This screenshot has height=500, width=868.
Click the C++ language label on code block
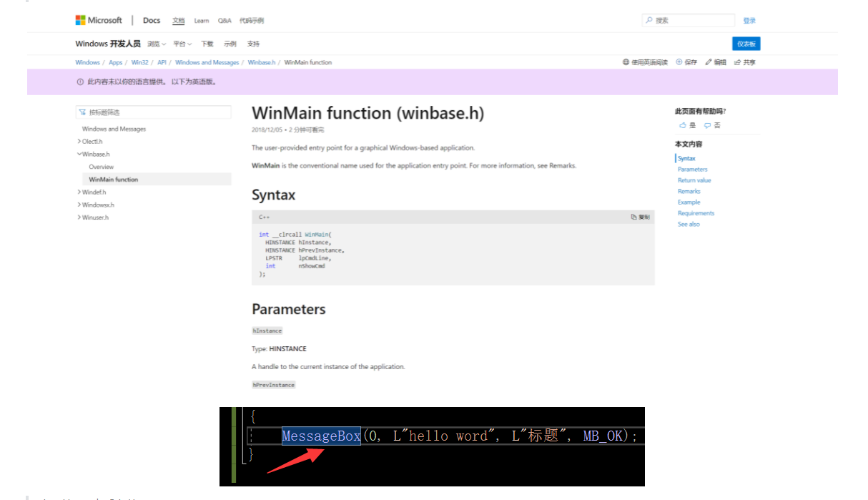[x=265, y=217]
